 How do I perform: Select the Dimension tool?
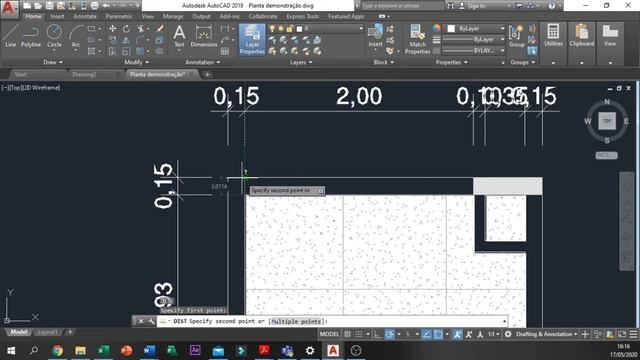(x=204, y=36)
